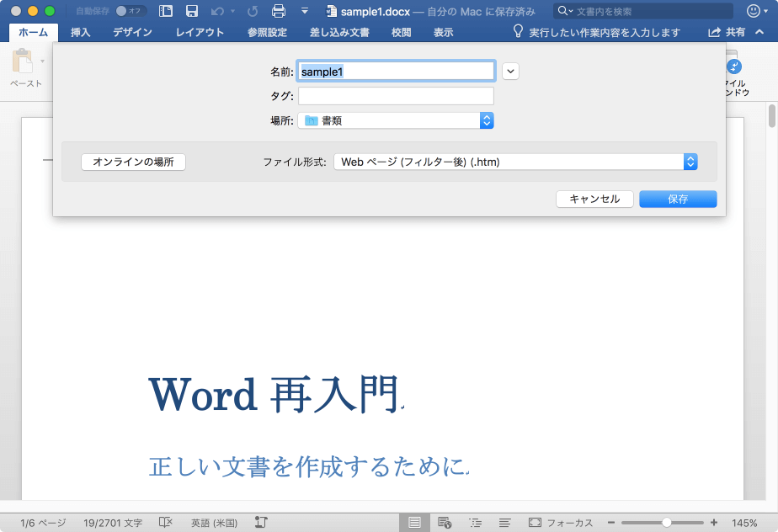Switch to web layout view icon
The image size is (778, 532).
click(445, 523)
